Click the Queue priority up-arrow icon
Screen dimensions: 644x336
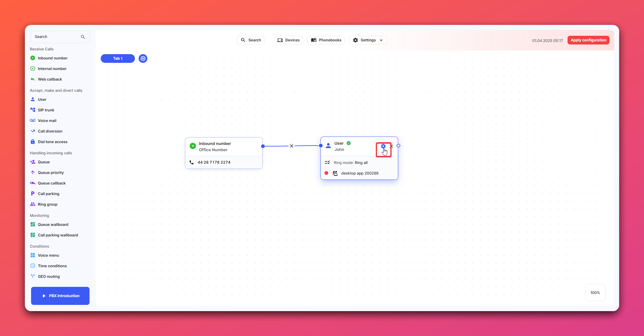click(33, 172)
